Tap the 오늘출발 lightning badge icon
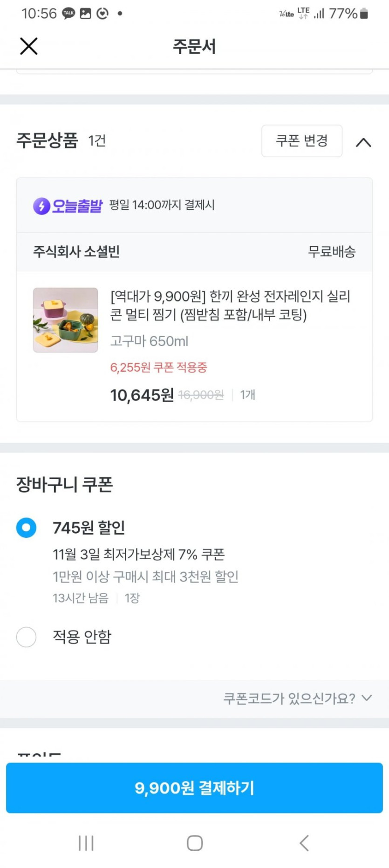Viewport: 389px width, 868px height. (x=41, y=206)
